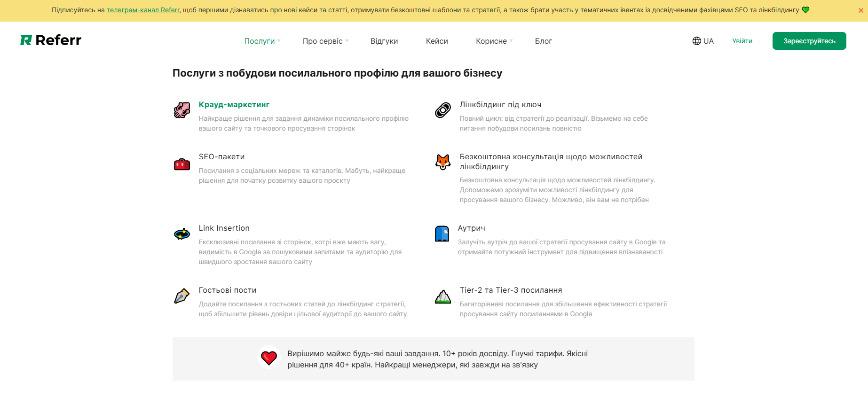
Task: Click the fox consultation icon
Action: pyautogui.click(x=443, y=162)
